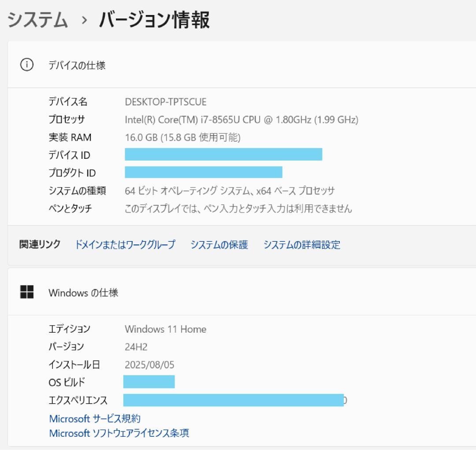The width and height of the screenshot is (476, 450).
Task: Click the highlighted プロダクト ID value
Action: click(204, 172)
